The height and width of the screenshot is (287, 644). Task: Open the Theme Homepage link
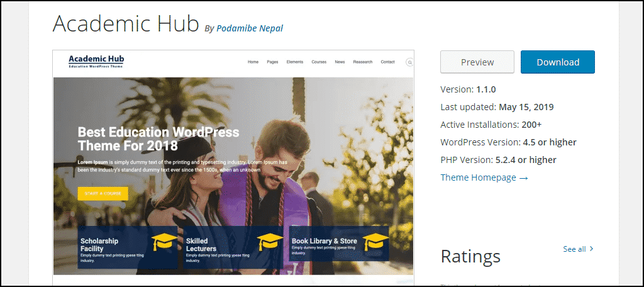click(484, 177)
